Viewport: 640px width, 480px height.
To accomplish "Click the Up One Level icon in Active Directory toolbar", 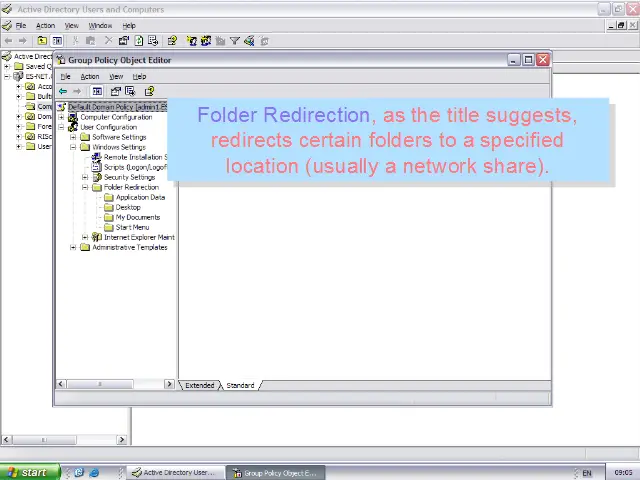I will (42, 41).
